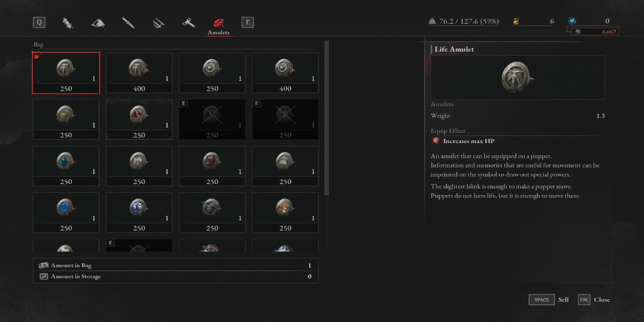The height and width of the screenshot is (322, 644).
Task: Select the highlighted Life Amulet in bag
Action: (x=66, y=73)
